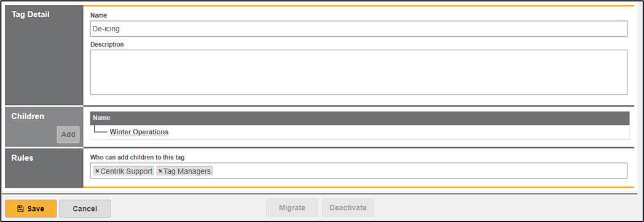Add a child tag using the Add button
644x222 pixels.
coord(68,134)
